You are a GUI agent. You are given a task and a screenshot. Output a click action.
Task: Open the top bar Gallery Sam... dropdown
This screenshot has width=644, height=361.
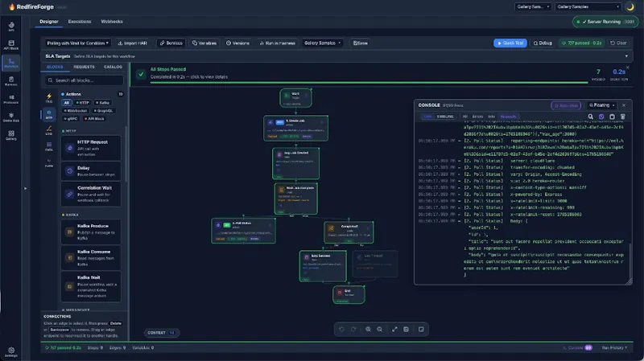533,6
